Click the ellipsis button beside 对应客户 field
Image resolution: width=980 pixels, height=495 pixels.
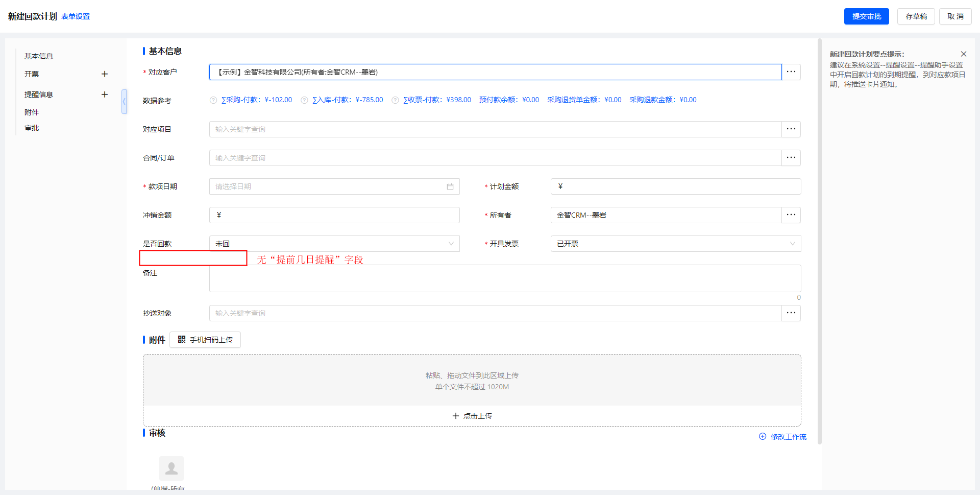tap(791, 72)
